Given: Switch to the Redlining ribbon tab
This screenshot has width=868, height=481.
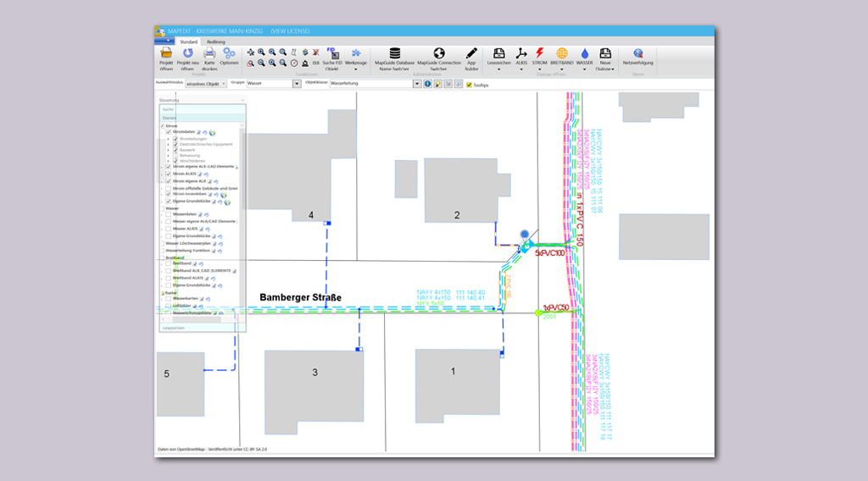Looking at the screenshot, I should [x=216, y=41].
